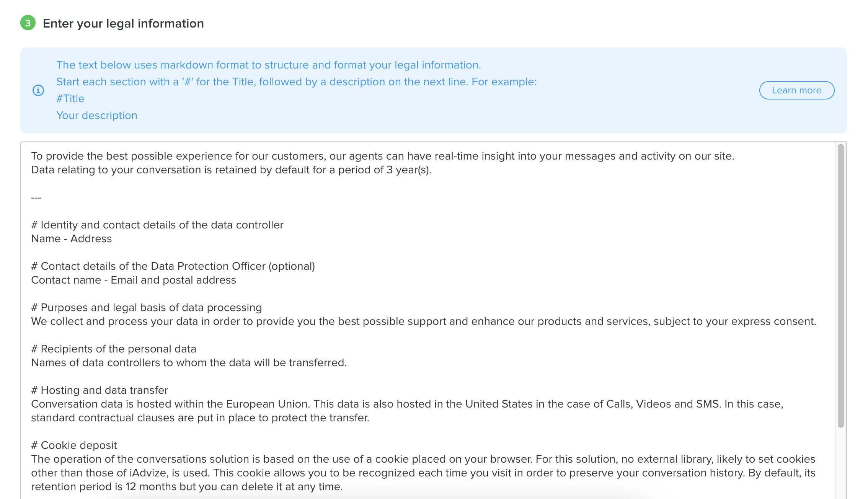
Task: Click the '# Cookie deposit' title line
Action: pos(74,445)
